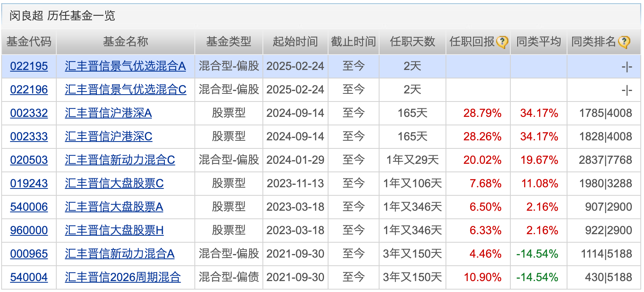Screen dimensions: 644x292
Task: Click the 1年又106天 tenure cell
Action: click(412, 184)
